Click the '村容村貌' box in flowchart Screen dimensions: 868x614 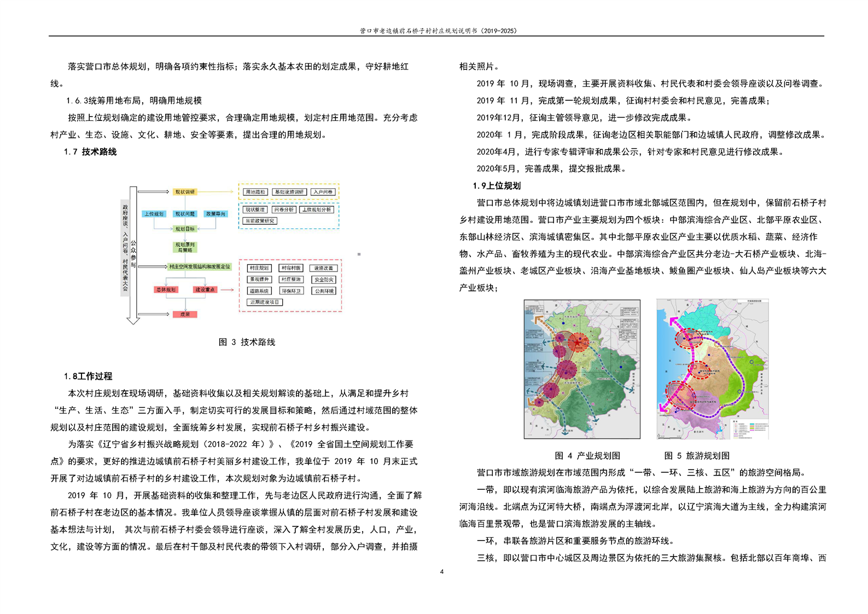pyautogui.click(x=291, y=268)
